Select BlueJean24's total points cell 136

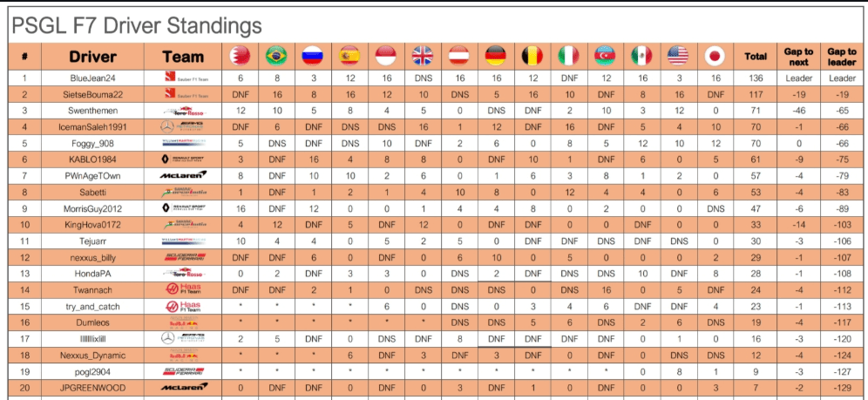(756, 78)
